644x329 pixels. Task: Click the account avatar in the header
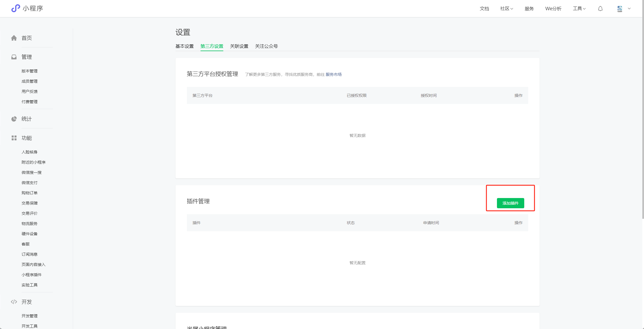tap(620, 9)
